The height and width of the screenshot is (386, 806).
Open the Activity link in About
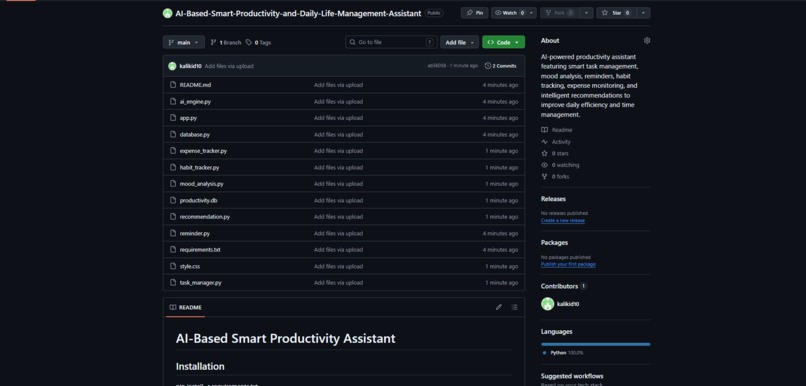[x=556, y=142]
